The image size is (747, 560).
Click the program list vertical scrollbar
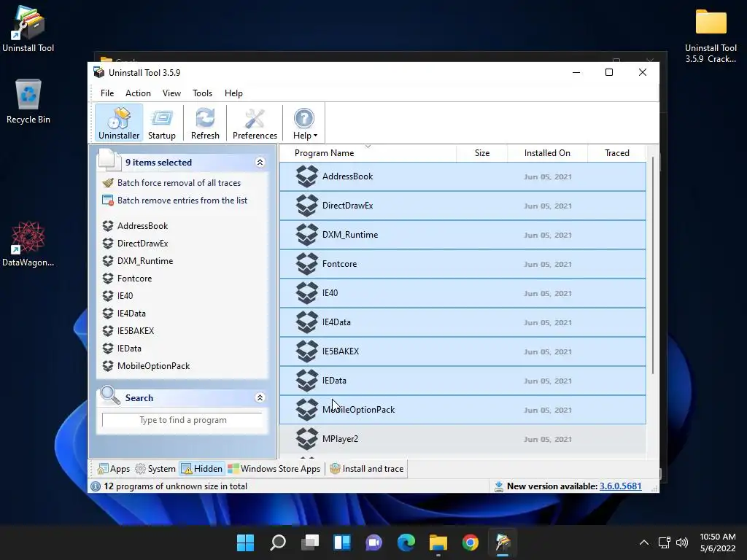[653, 265]
